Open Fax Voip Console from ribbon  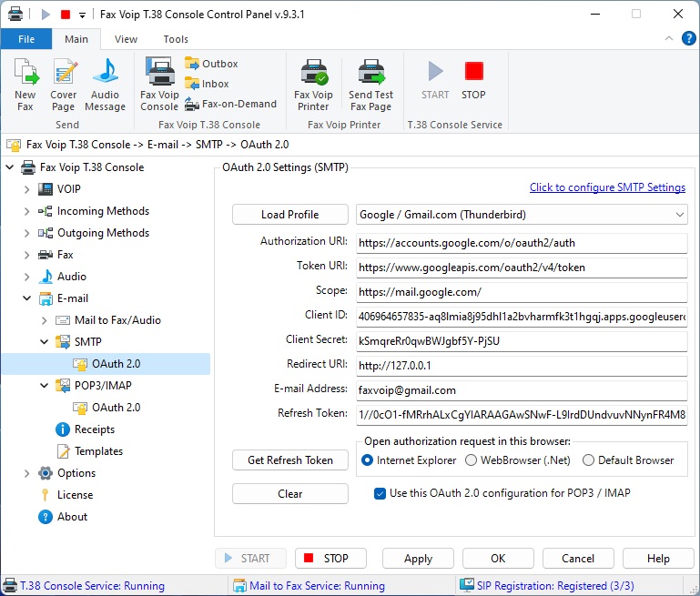point(159,85)
